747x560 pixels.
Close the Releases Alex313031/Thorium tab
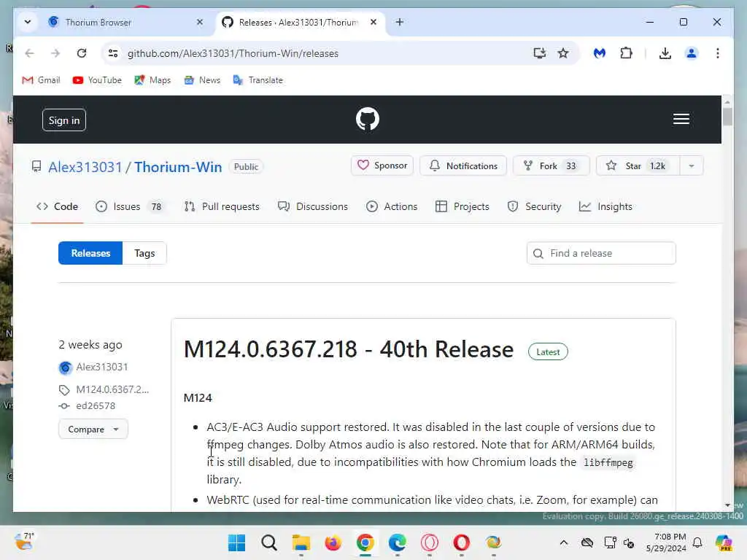tap(373, 22)
